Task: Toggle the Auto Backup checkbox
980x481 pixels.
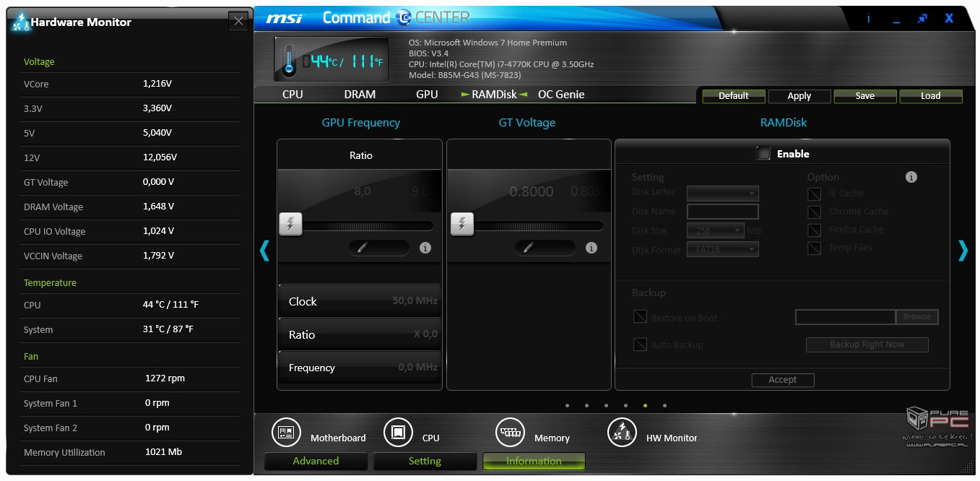Action: [x=640, y=344]
